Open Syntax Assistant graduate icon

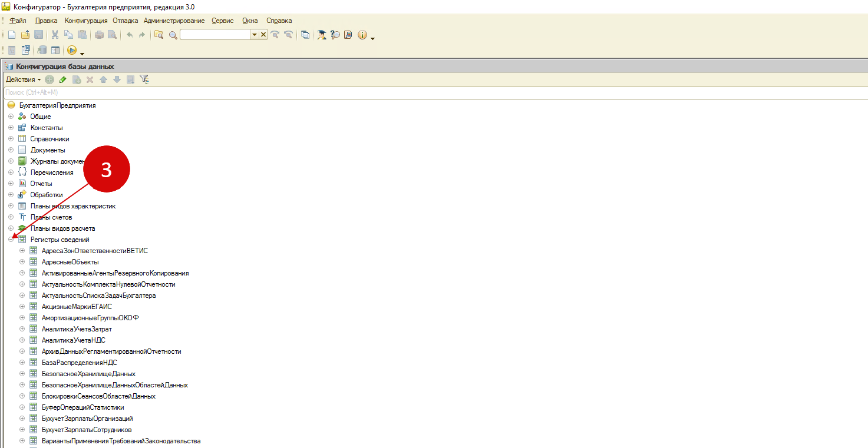[322, 35]
